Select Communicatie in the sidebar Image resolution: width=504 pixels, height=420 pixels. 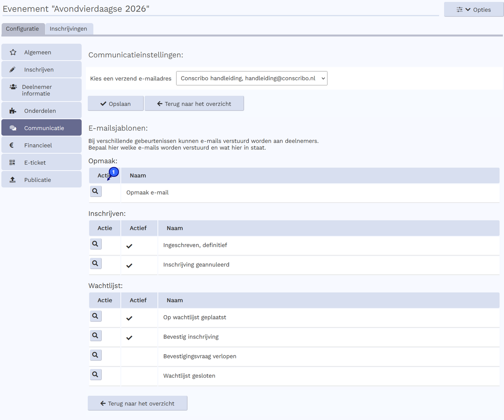click(41, 127)
